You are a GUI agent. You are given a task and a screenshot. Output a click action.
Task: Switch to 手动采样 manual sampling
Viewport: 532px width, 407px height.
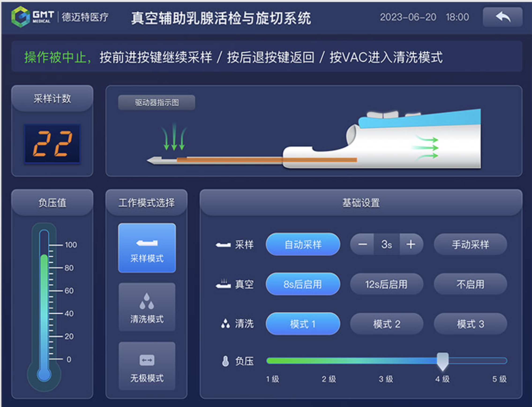[470, 245]
